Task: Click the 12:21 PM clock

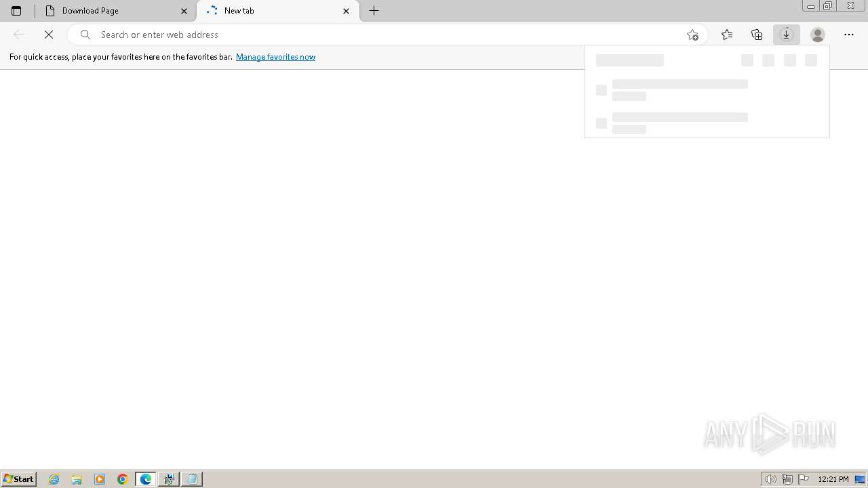Action: [x=833, y=479]
